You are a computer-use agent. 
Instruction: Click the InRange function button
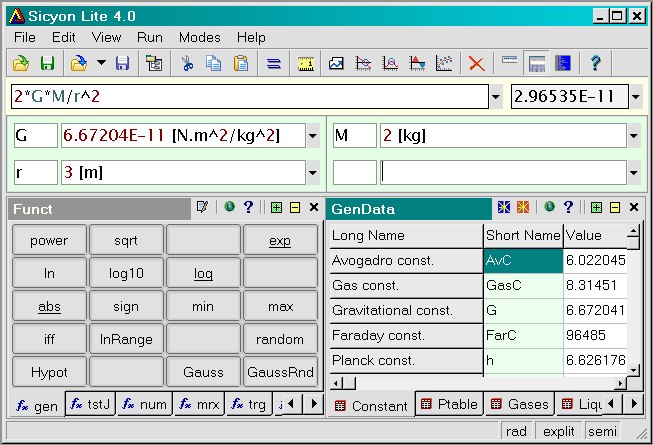pyautogui.click(x=126, y=339)
